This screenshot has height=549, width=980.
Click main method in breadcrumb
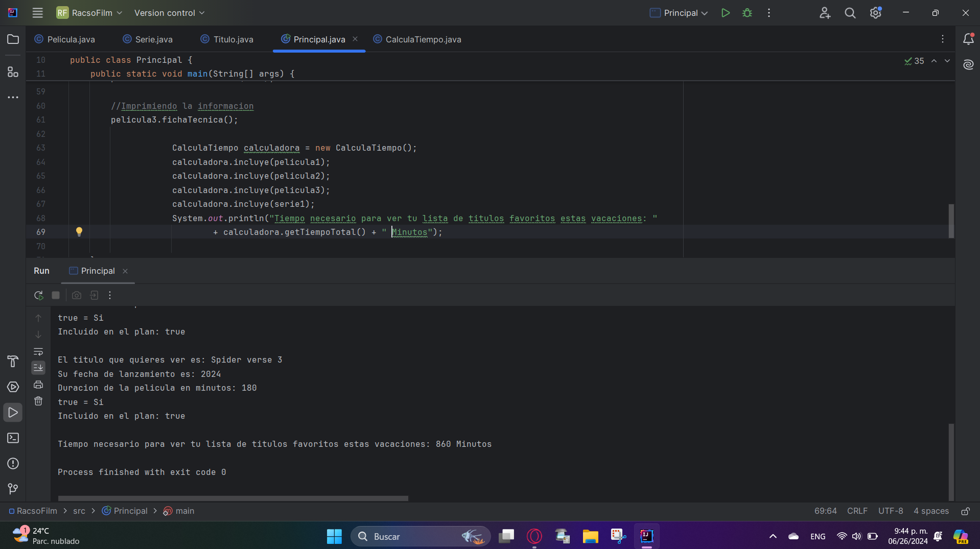179,511
